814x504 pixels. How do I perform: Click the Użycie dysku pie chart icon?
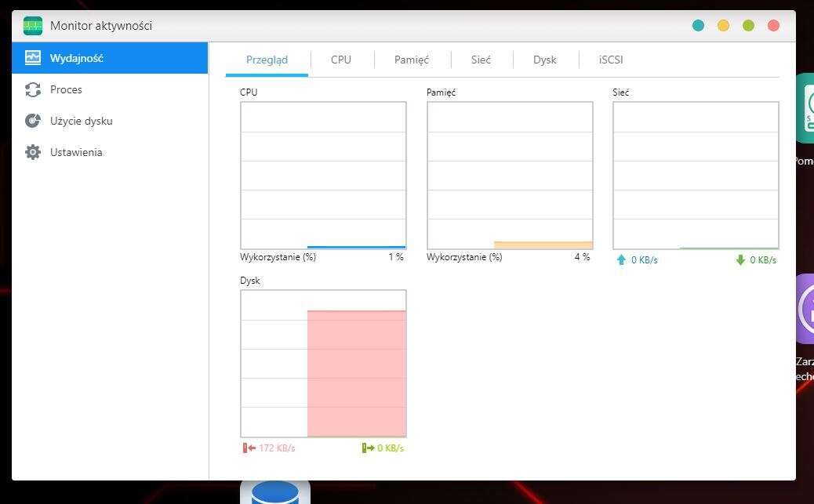pos(33,121)
